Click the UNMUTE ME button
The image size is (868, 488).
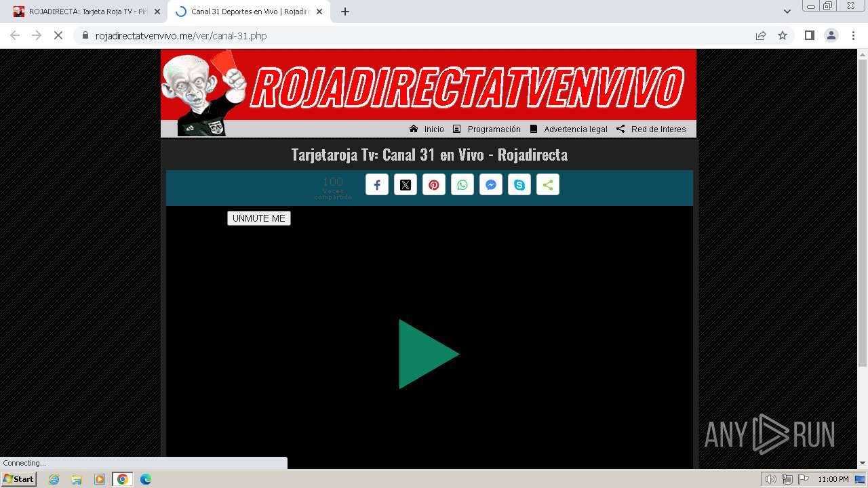[259, 218]
